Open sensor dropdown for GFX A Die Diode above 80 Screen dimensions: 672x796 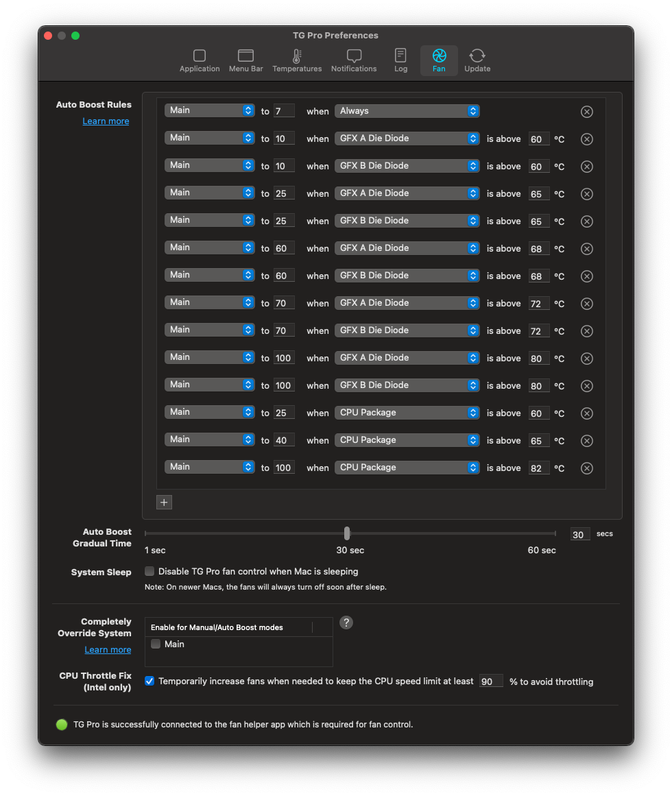click(407, 357)
